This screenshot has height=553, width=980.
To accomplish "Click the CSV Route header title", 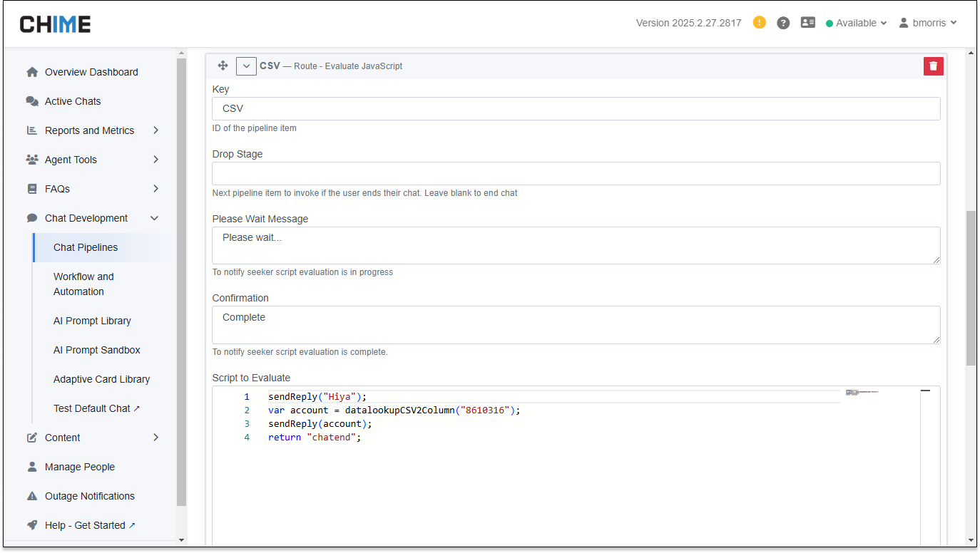I will pyautogui.click(x=331, y=66).
